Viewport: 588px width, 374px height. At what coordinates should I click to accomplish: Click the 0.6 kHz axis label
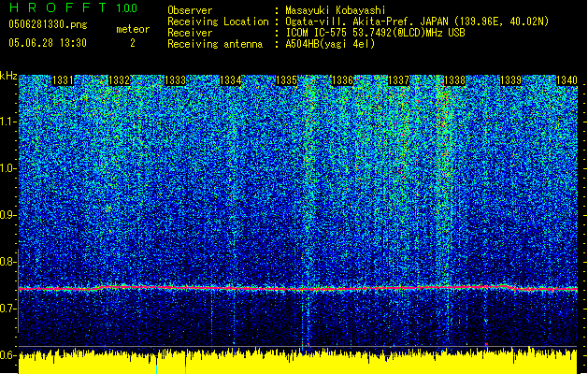(x=8, y=355)
